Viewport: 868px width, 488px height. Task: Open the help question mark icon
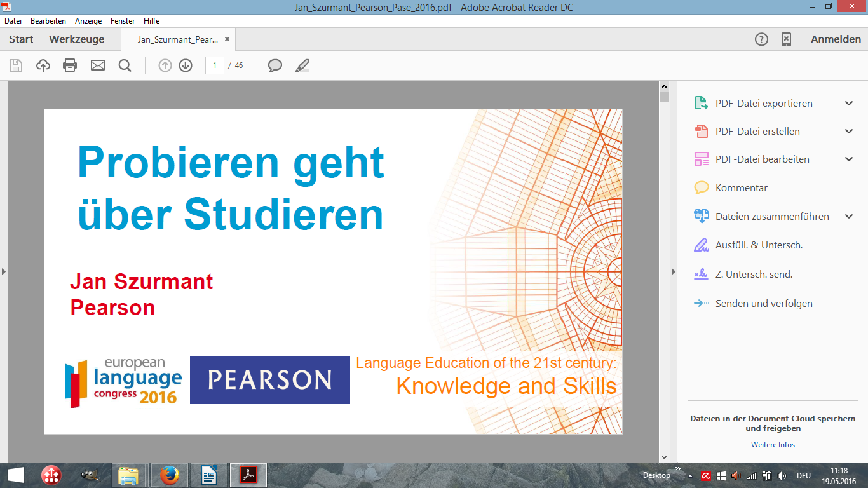[x=761, y=39]
